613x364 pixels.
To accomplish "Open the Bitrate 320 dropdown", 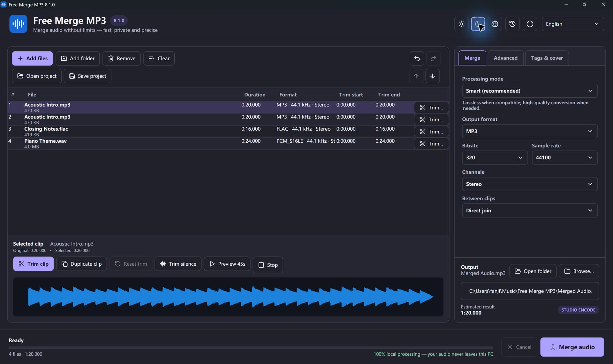I will coord(495,157).
